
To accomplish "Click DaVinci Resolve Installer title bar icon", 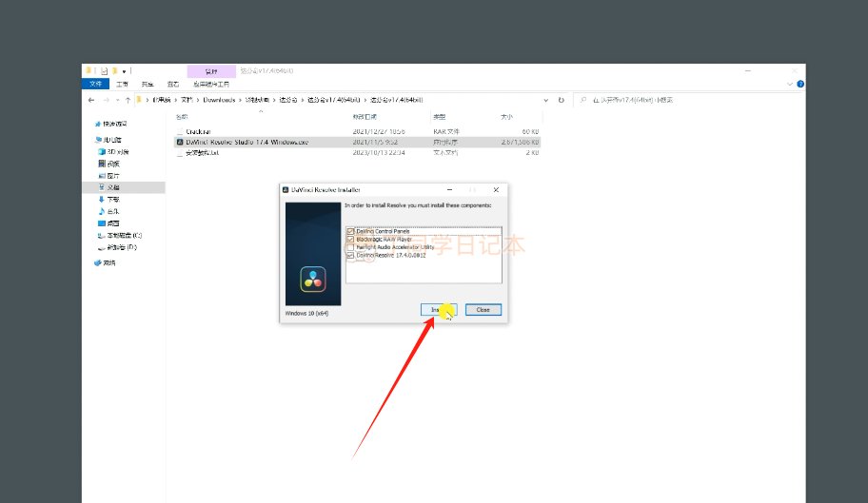I will click(286, 189).
